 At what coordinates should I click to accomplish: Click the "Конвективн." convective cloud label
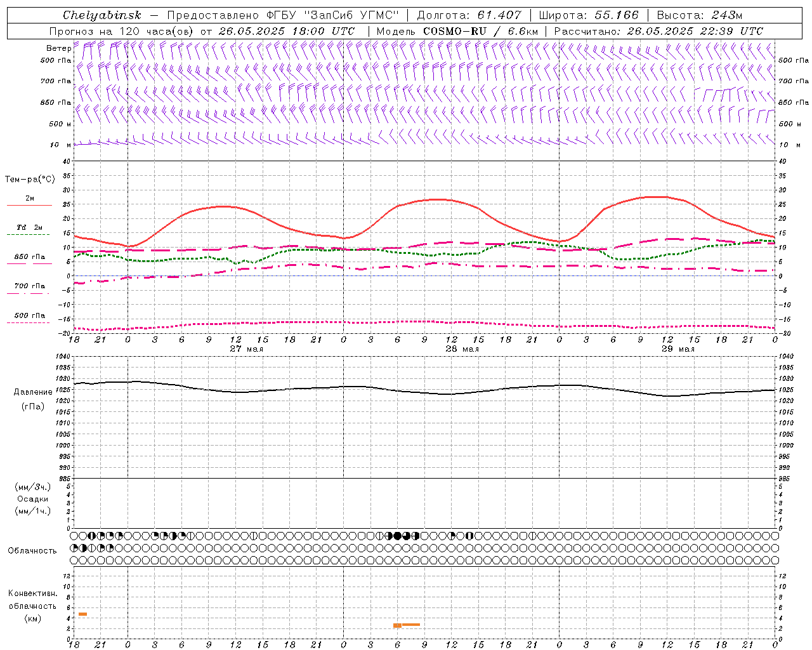(x=32, y=594)
